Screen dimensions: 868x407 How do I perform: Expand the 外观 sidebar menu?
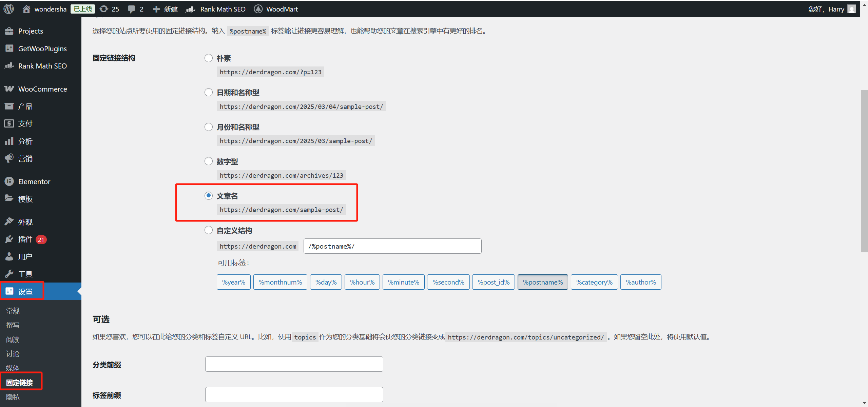pos(25,221)
